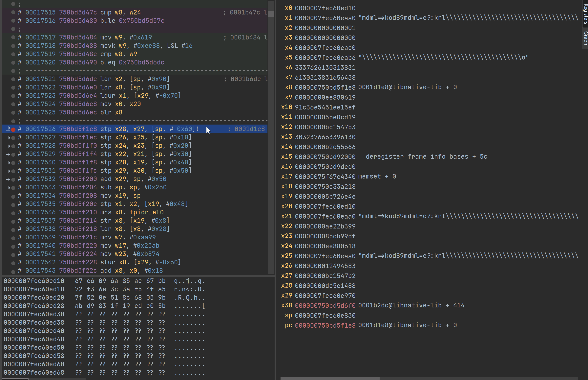The width and height of the screenshot is (588, 380).
Task: Follow branch target 0x750bd5d6dc in b.eq line
Action: click(141, 62)
